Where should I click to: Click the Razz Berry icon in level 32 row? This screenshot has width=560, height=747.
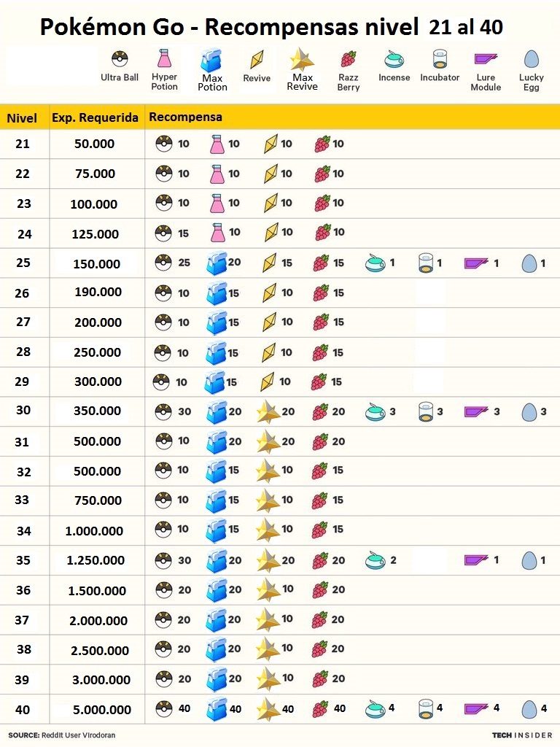pyautogui.click(x=320, y=471)
